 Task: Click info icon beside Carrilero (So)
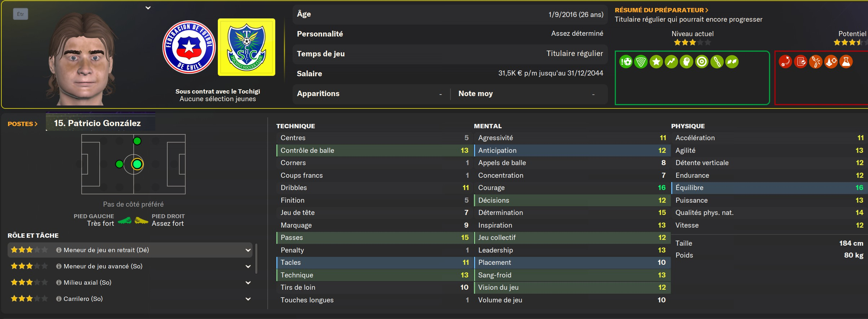[x=59, y=299]
